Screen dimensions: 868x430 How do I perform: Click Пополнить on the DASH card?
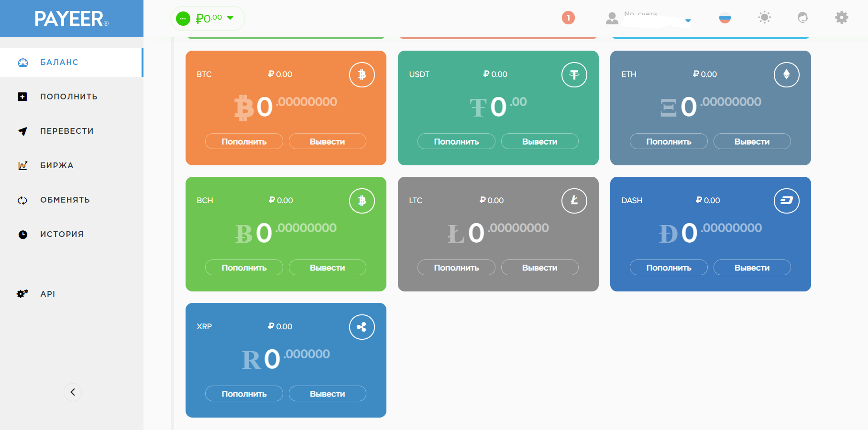669,268
